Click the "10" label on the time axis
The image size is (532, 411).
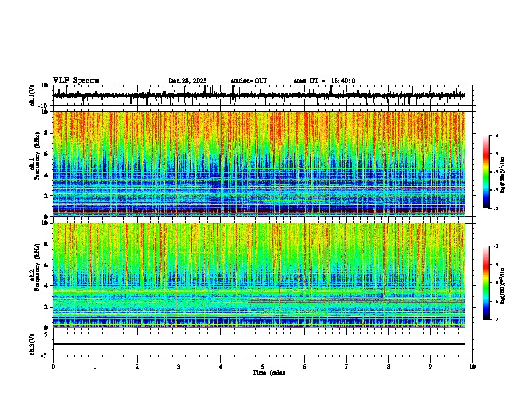point(472,367)
